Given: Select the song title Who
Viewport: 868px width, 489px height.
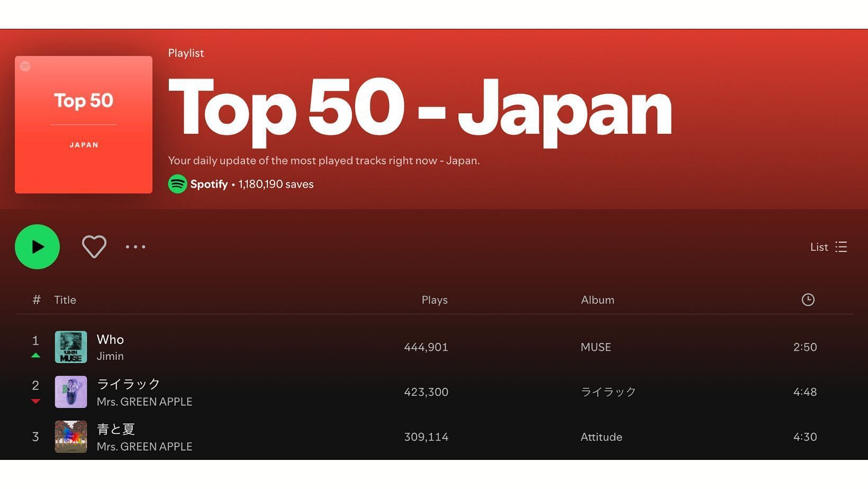Looking at the screenshot, I should (110, 339).
